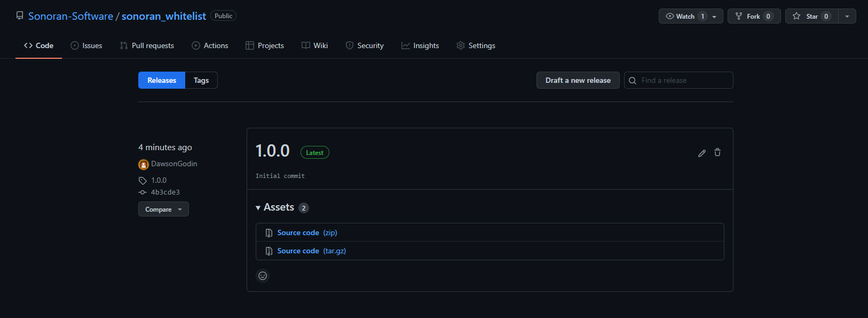
Task: Star the sonoran_whitelist repository
Action: (812, 16)
